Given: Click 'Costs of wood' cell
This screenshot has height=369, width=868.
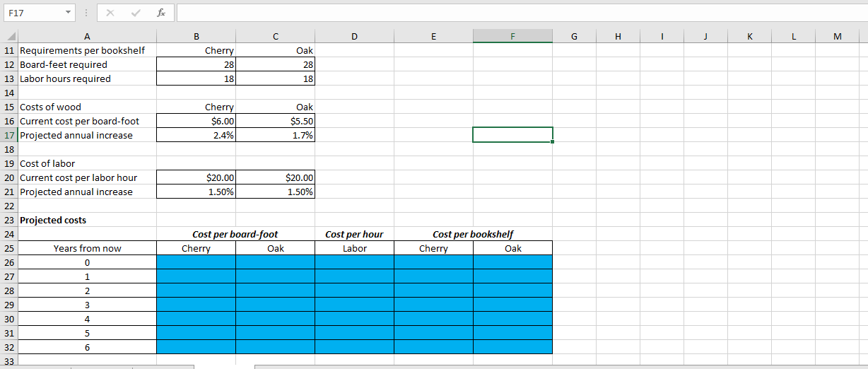Looking at the screenshot, I should tap(86, 107).
